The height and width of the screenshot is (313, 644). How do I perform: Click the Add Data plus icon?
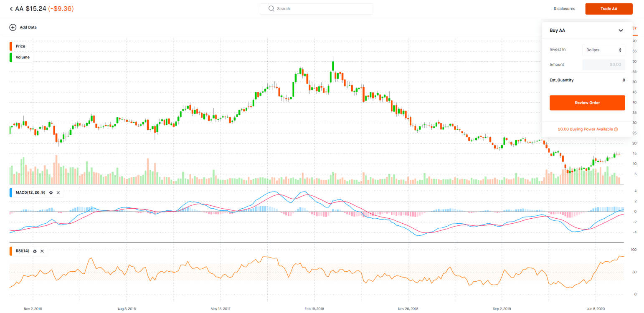pyautogui.click(x=13, y=28)
